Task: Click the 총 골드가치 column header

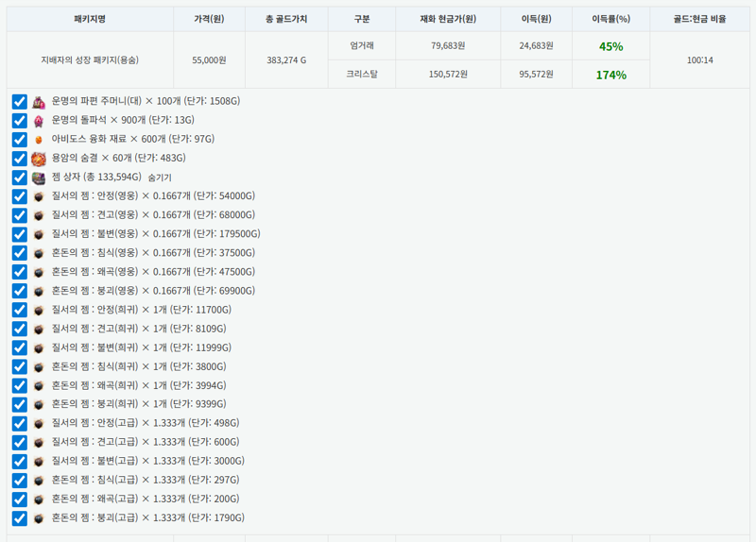Action: [286, 19]
